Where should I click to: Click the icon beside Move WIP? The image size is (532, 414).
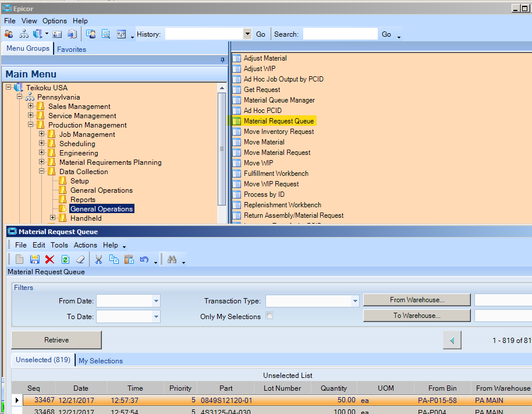coord(236,163)
